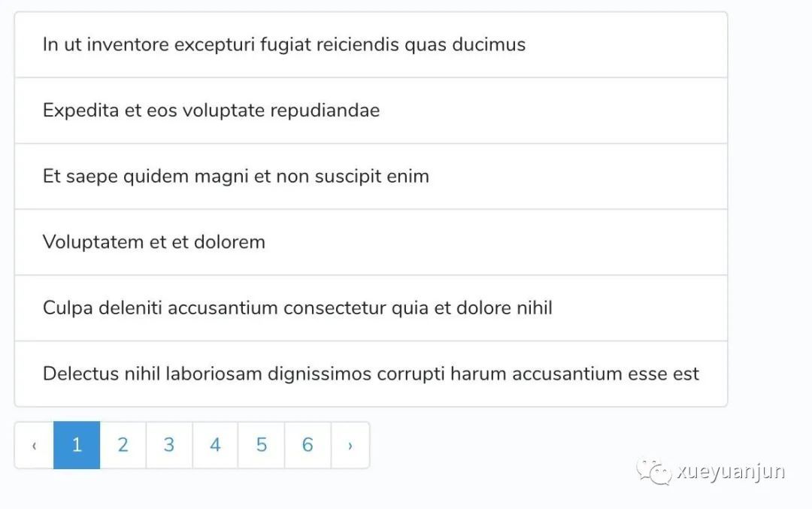Click the WeChat logo watermark
This screenshot has width=812, height=509.
(x=653, y=471)
